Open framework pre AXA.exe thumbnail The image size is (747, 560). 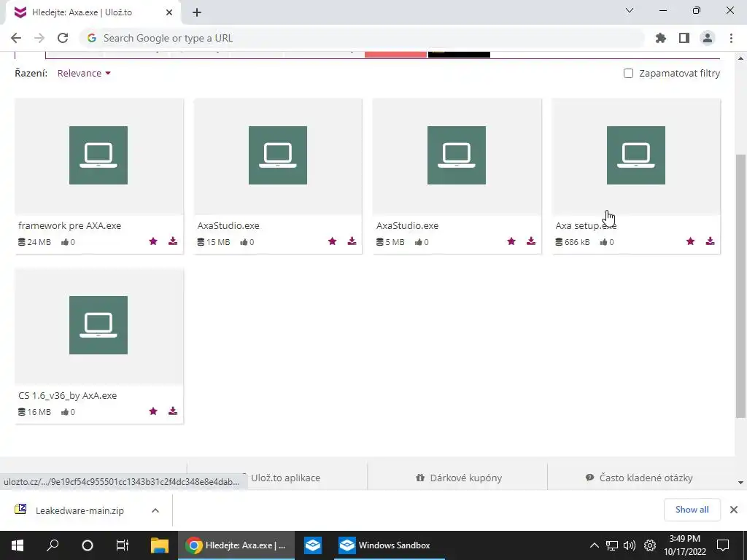tap(98, 155)
